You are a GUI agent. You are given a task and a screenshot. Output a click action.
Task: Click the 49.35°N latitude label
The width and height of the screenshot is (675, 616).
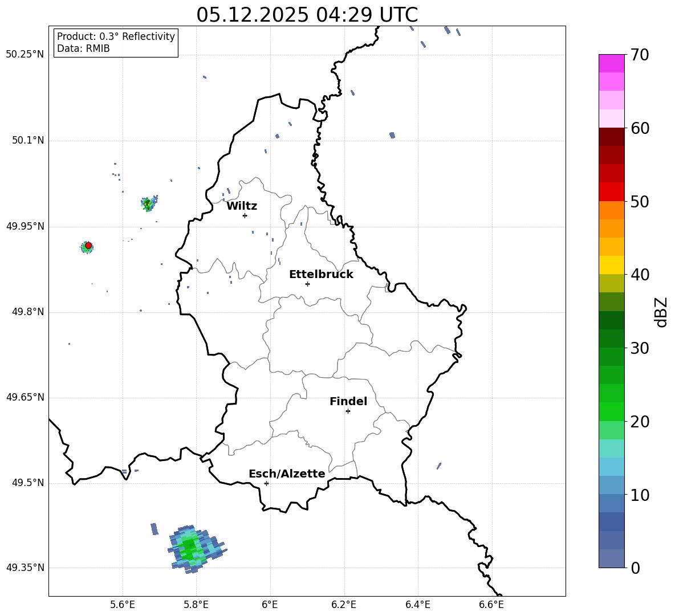pos(25,568)
